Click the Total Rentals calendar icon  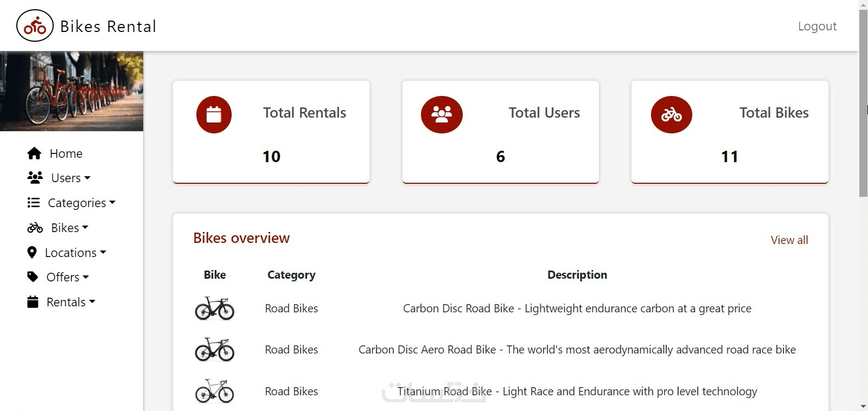(x=214, y=115)
